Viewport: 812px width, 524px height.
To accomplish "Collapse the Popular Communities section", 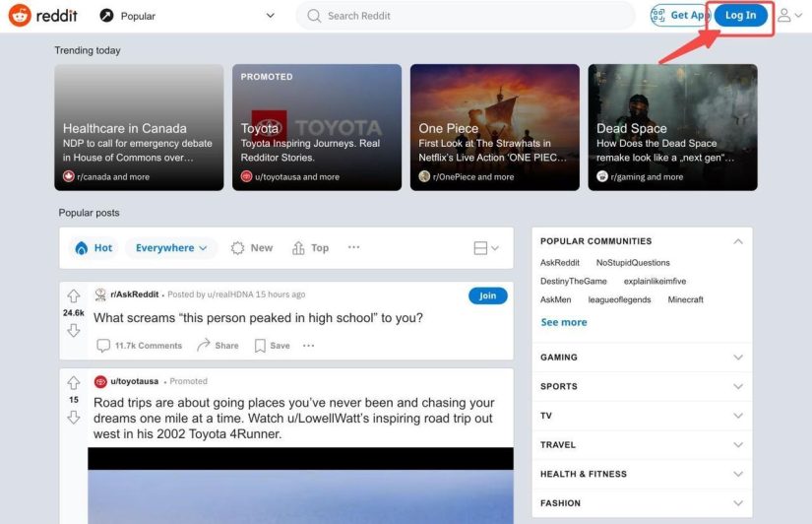I will [738, 241].
